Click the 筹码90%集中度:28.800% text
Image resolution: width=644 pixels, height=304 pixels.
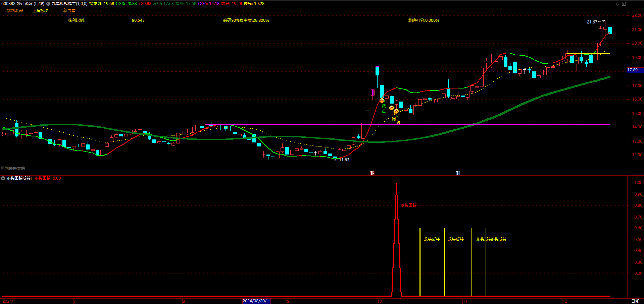246,20
